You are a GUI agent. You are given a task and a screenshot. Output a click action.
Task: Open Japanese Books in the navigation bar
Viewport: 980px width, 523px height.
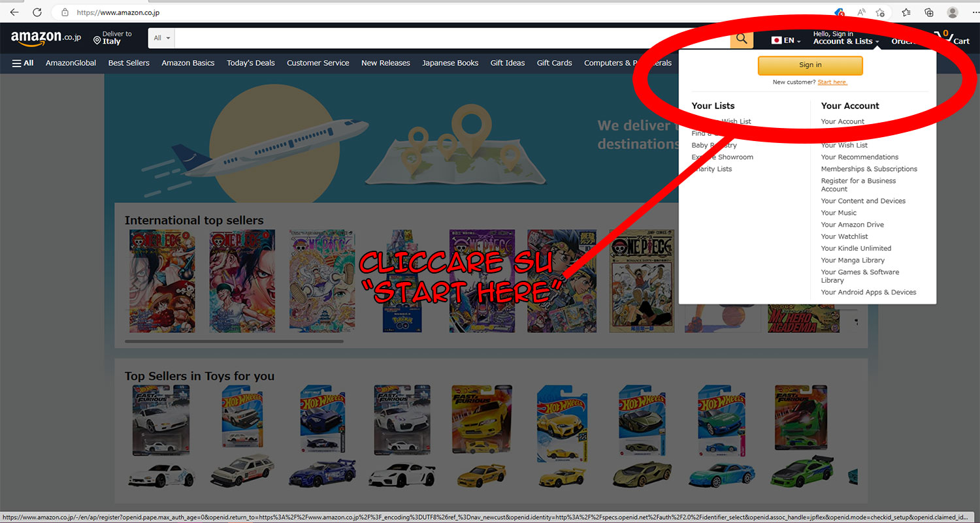[x=450, y=63]
